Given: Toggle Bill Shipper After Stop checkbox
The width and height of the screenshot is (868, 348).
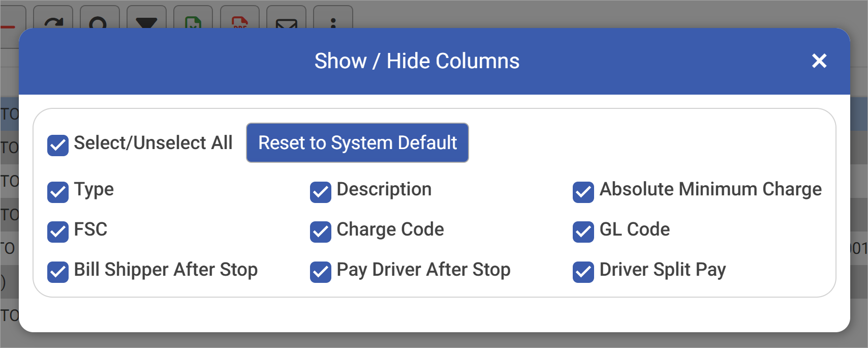Looking at the screenshot, I should pyautogui.click(x=58, y=272).
